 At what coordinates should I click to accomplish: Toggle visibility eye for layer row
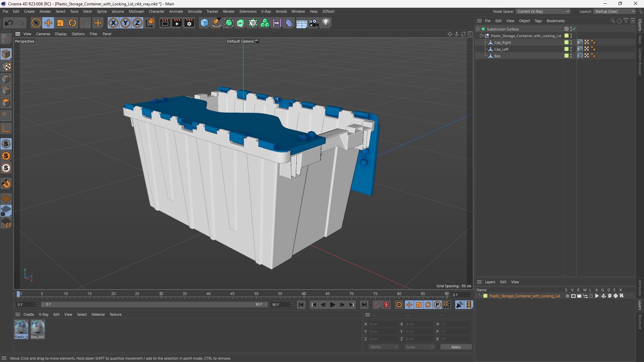tap(573, 296)
